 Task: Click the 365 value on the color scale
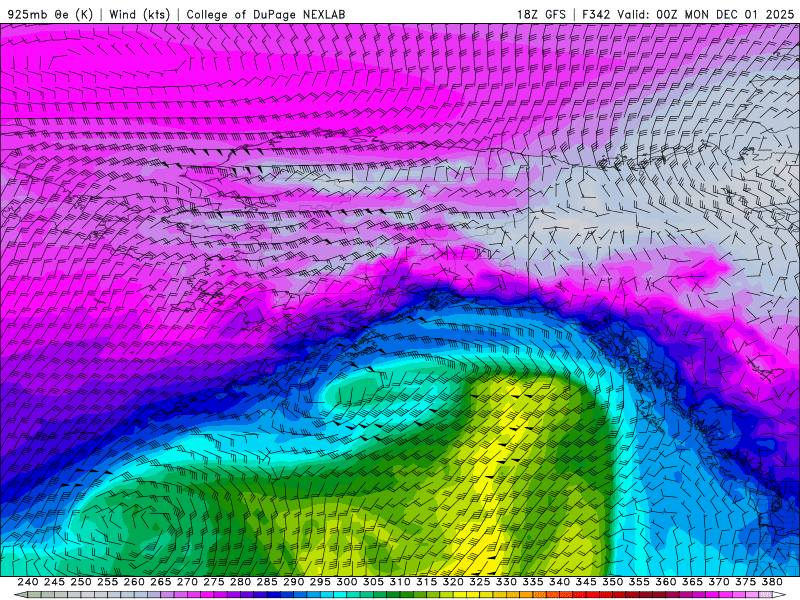click(x=692, y=582)
